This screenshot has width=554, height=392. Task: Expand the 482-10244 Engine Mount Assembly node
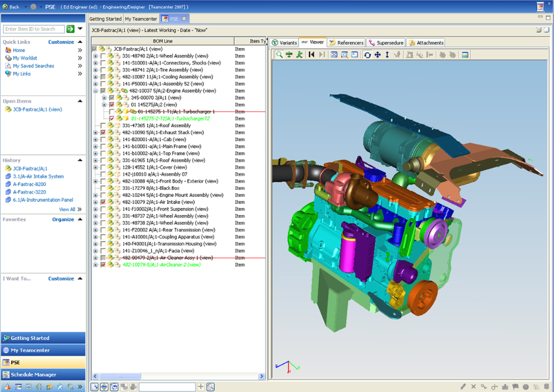96,195
